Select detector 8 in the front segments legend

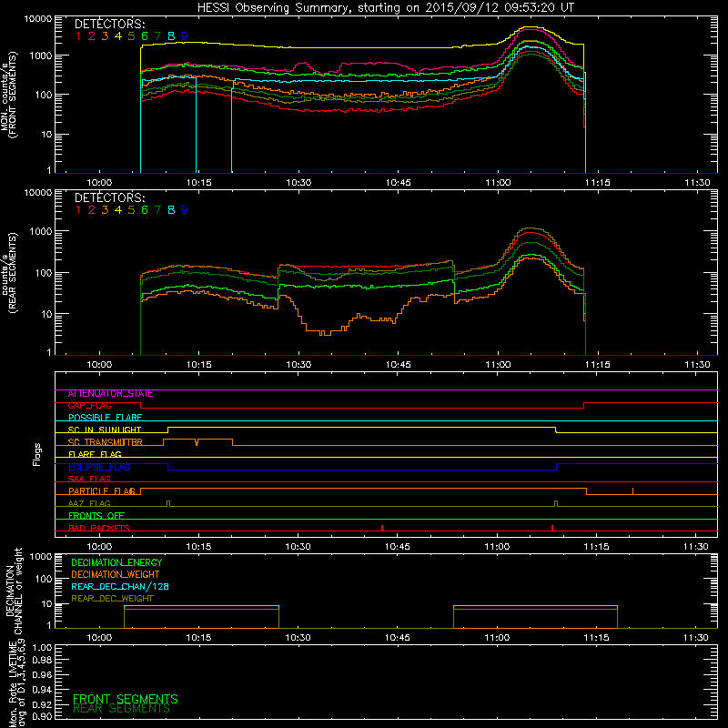click(x=171, y=36)
